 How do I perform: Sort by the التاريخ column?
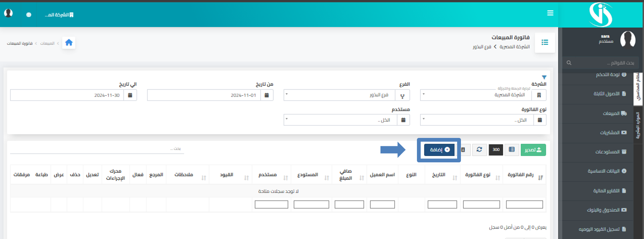pos(442,175)
